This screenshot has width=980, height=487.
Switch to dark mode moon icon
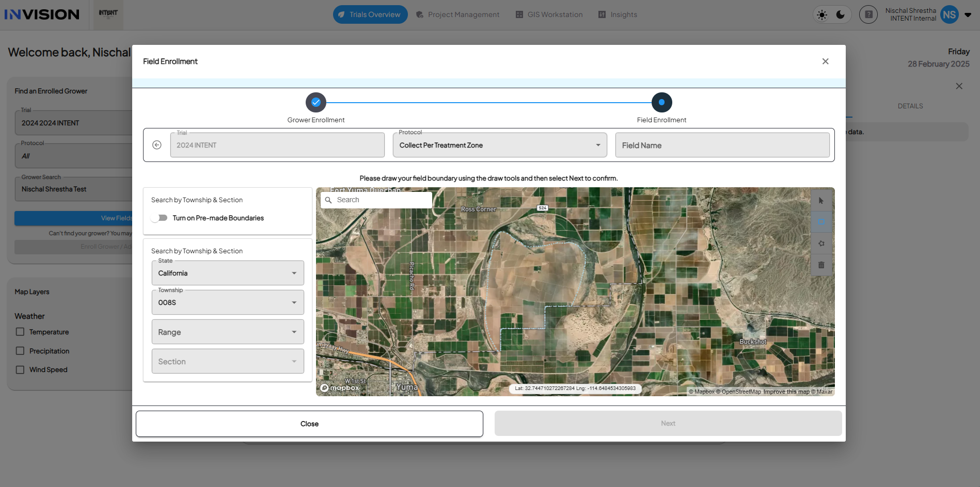coord(841,14)
